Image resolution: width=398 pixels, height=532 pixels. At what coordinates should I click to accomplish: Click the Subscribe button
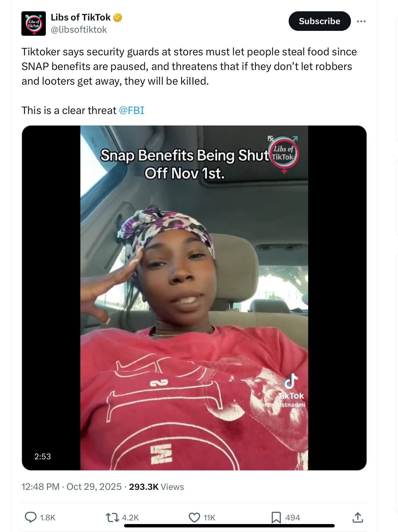tap(319, 21)
